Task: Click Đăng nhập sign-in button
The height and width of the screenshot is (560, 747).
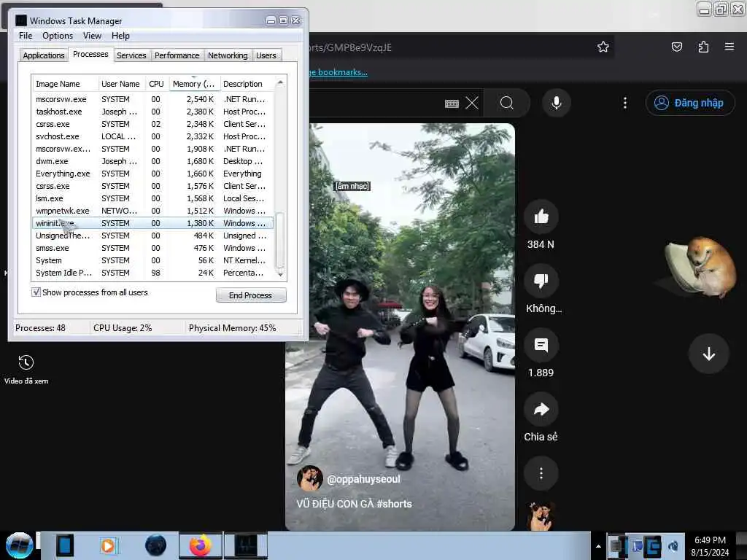Action: click(690, 103)
